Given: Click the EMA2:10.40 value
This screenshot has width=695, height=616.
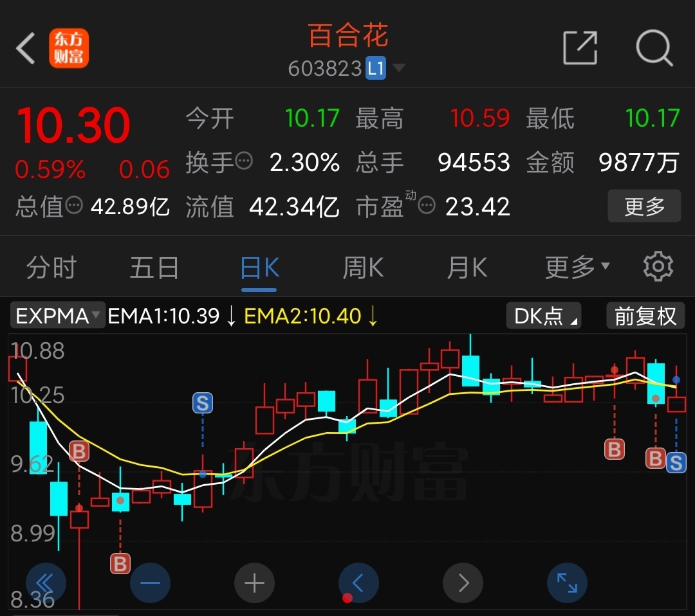Looking at the screenshot, I should tap(302, 316).
